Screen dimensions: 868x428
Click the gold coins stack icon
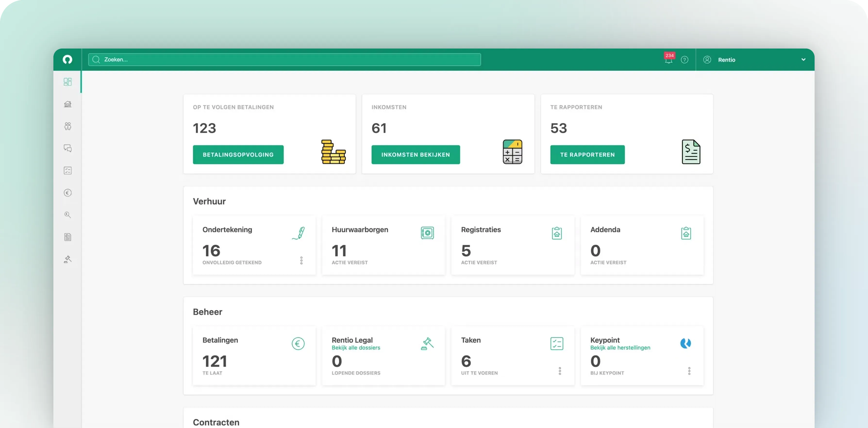point(333,152)
